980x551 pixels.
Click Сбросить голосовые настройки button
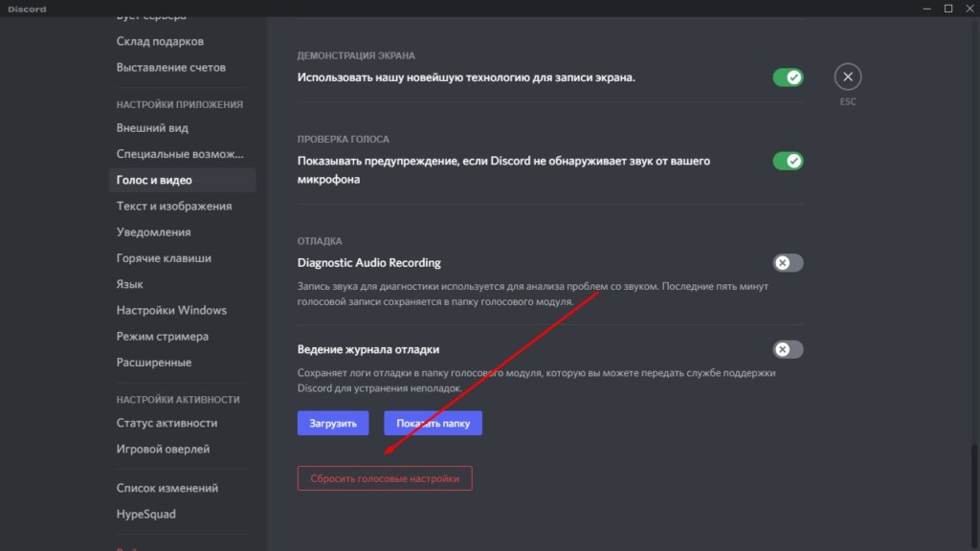385,478
